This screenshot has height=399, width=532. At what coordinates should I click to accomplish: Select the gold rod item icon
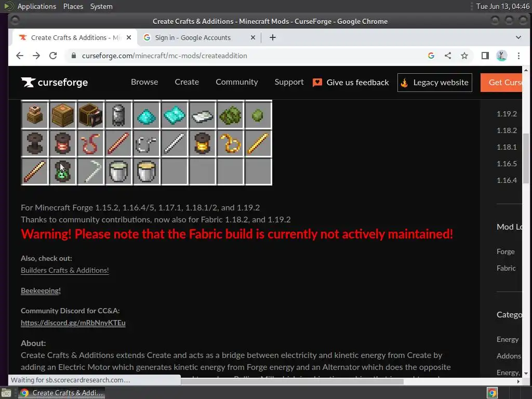pos(258,143)
